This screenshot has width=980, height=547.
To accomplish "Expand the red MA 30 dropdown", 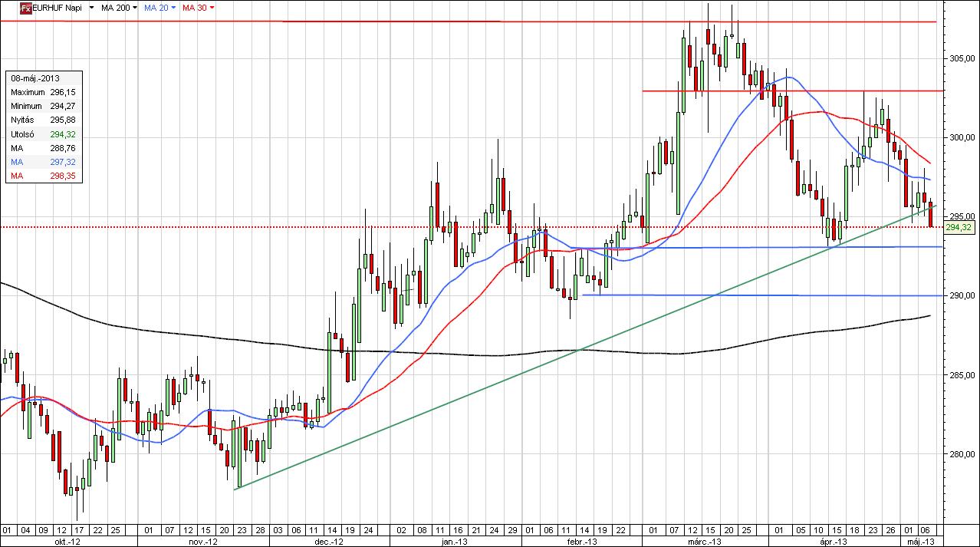I will click(212, 8).
